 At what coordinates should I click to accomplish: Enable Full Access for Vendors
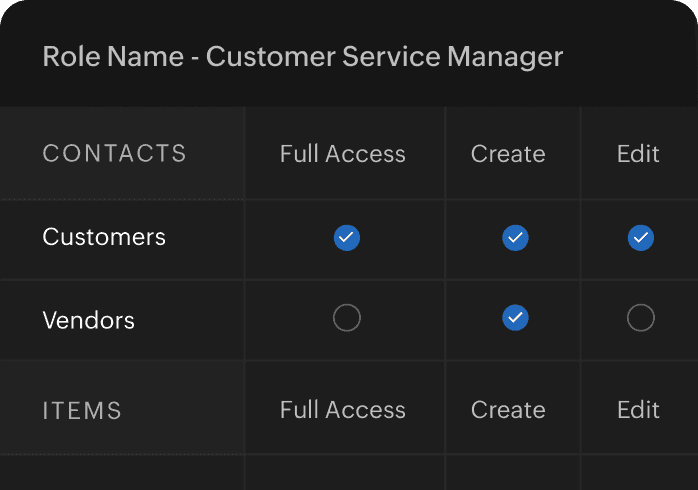(x=346, y=319)
